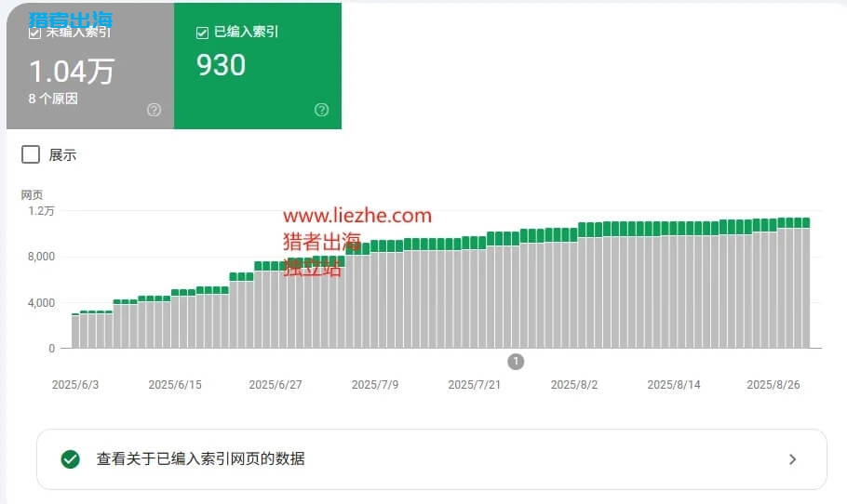Click the 2025/6/15 date axis label
This screenshot has height=504, width=847.
[x=174, y=385]
